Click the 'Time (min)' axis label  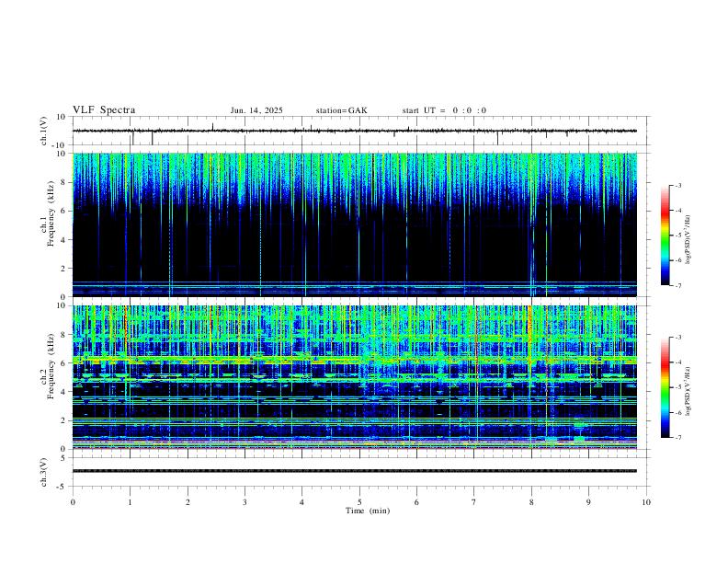pos(368,511)
